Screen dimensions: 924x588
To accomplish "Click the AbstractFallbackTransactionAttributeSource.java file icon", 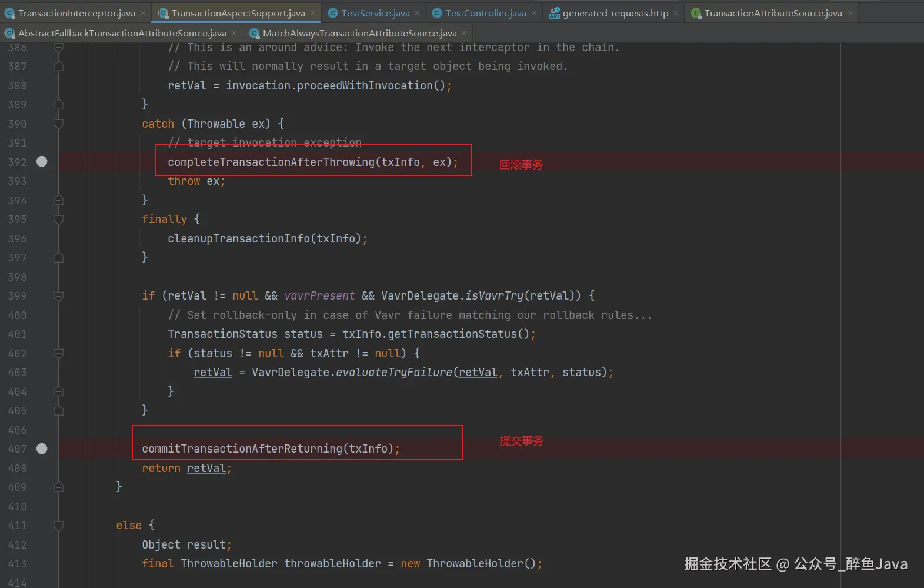I will [10, 33].
